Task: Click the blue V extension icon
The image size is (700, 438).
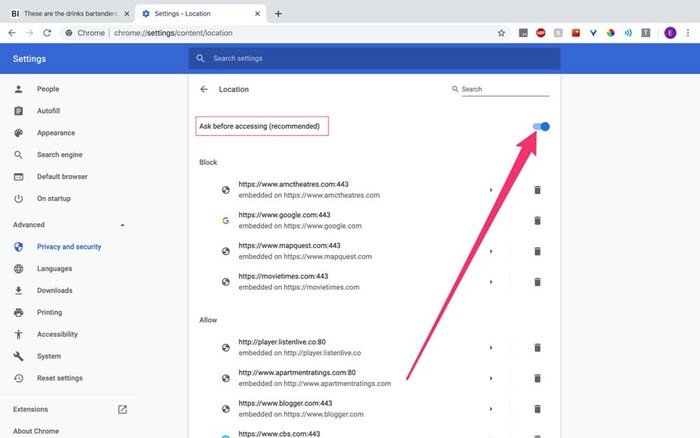Action: coord(593,33)
